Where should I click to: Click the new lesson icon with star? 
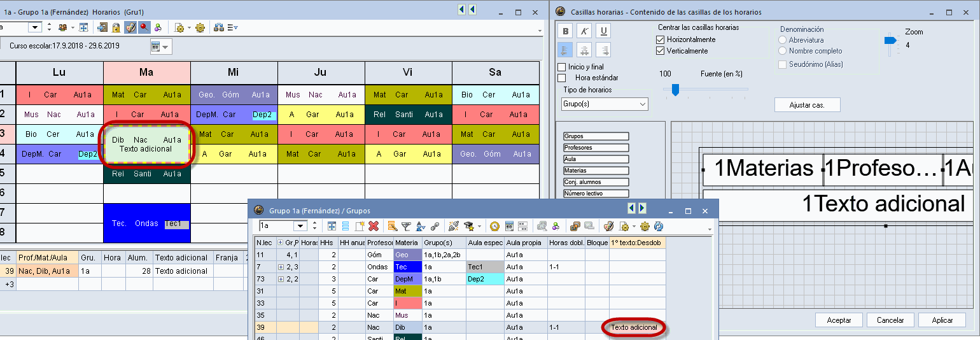pyautogui.click(x=360, y=226)
